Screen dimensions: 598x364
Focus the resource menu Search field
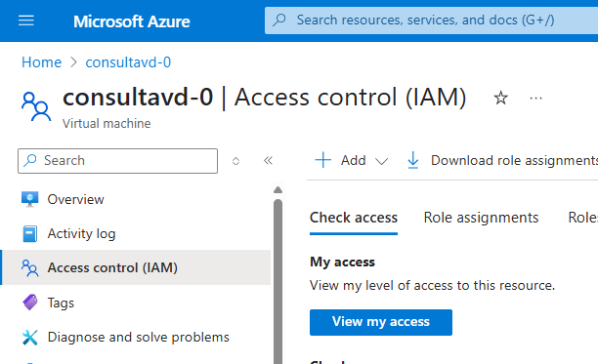(x=118, y=161)
